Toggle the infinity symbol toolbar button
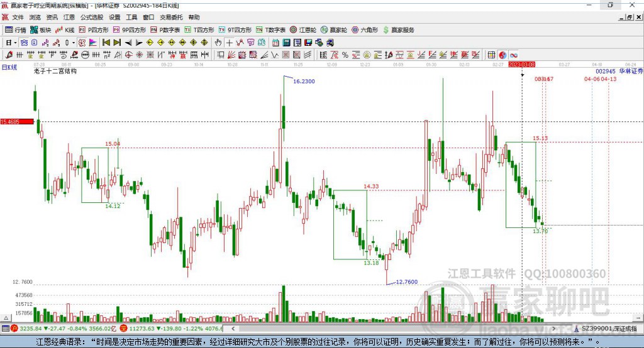This screenshot has height=348, width=644. [x=514, y=55]
